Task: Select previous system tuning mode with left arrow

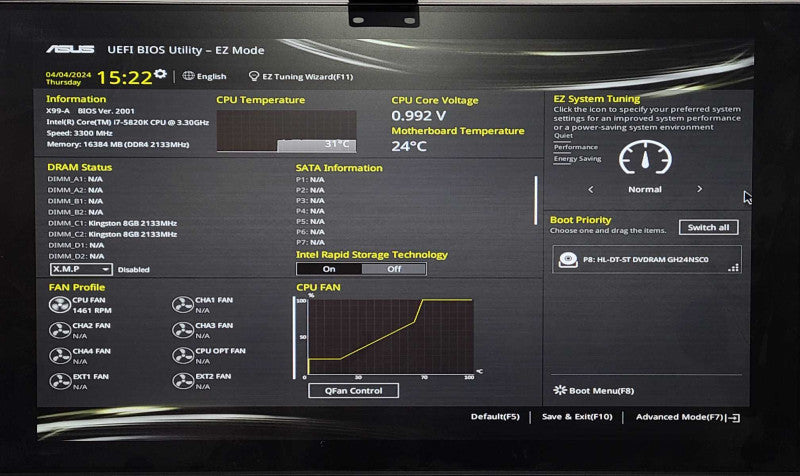Action: point(591,189)
